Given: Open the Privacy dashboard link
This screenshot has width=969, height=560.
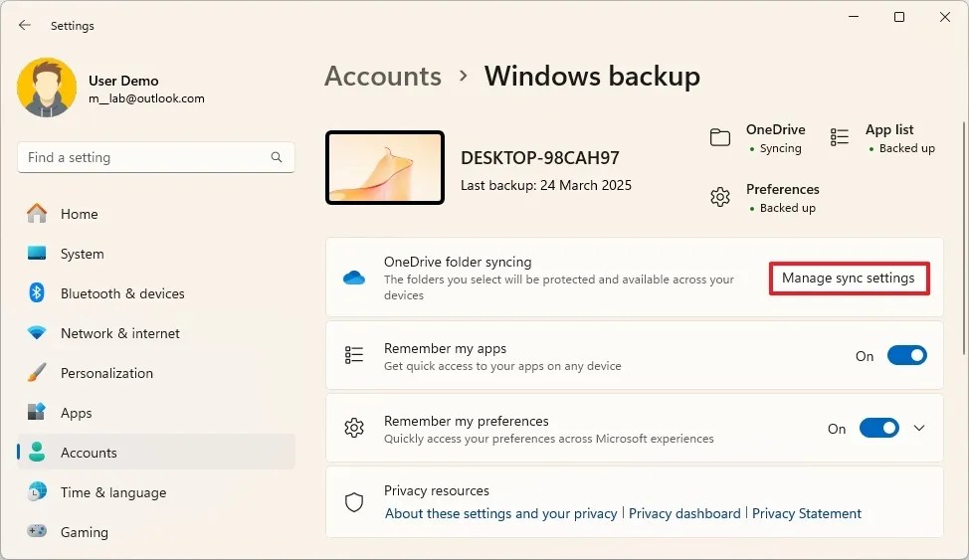Looking at the screenshot, I should (684, 513).
